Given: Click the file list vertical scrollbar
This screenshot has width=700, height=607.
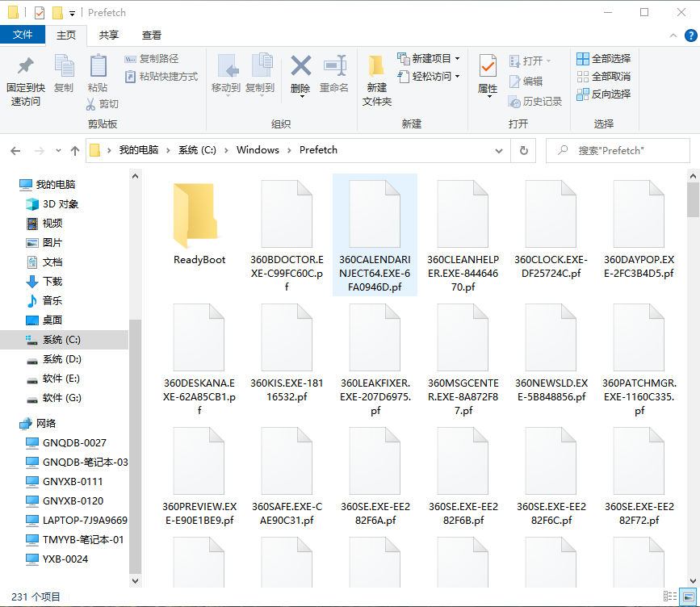Looking at the screenshot, I should (693, 379).
